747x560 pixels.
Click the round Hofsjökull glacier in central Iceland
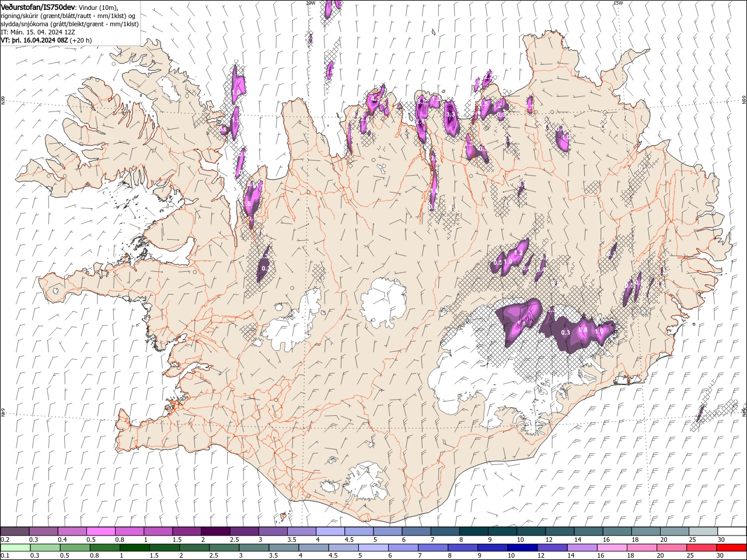point(383,303)
